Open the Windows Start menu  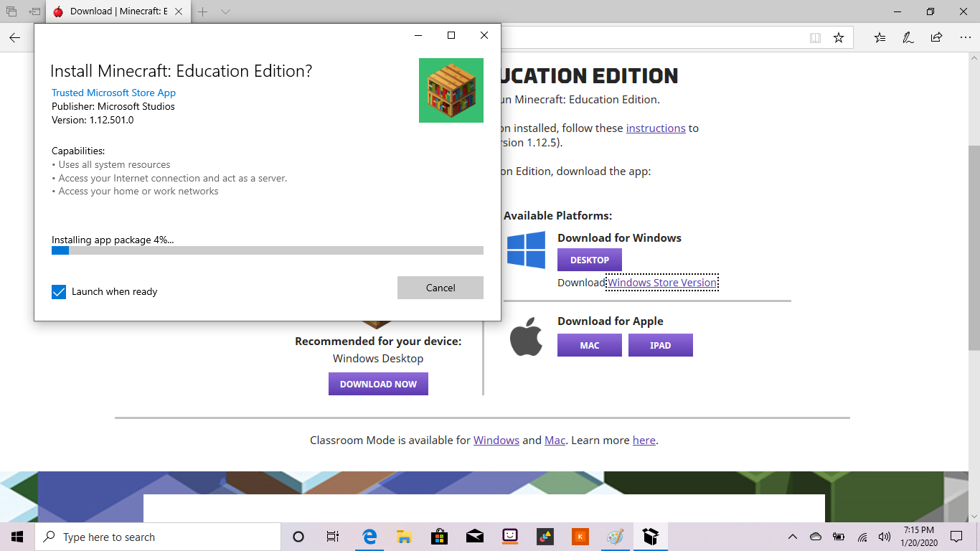17,537
